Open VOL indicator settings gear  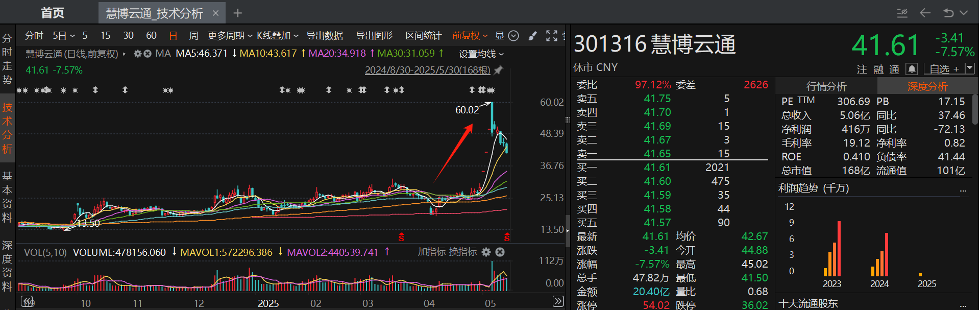(x=486, y=252)
